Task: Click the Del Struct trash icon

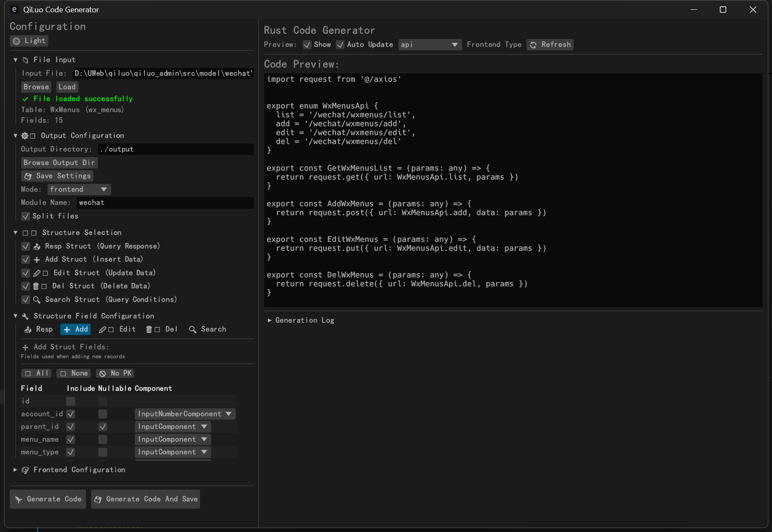Action: click(x=36, y=286)
